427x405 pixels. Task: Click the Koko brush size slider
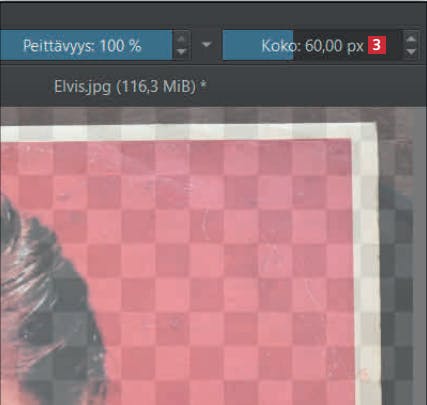point(312,45)
